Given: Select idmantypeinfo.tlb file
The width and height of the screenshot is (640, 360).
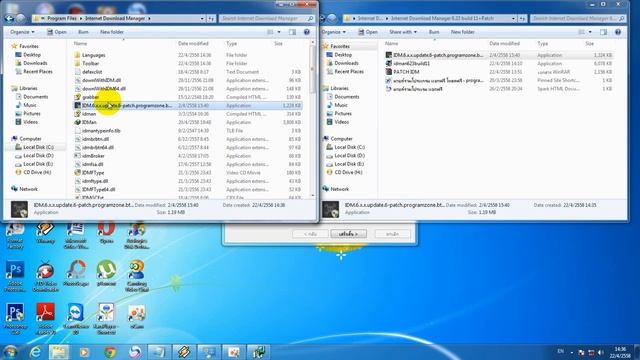Looking at the screenshot, I should pos(101,131).
